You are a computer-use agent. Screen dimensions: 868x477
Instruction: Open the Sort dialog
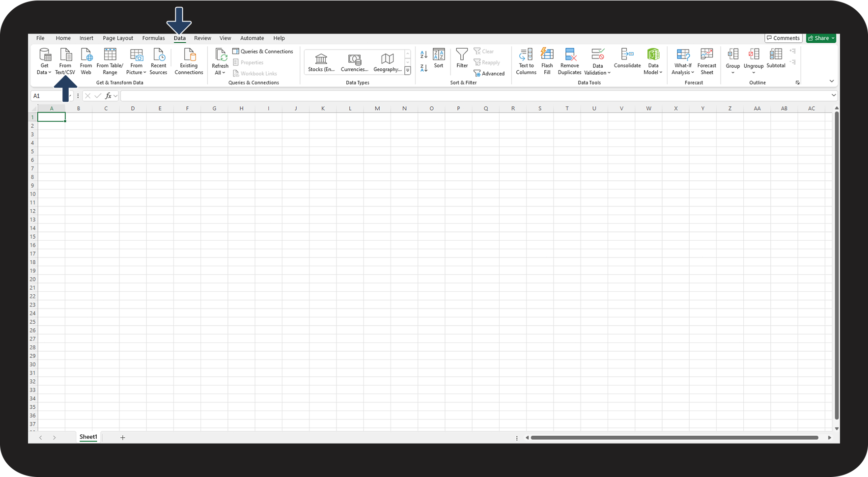439,58
